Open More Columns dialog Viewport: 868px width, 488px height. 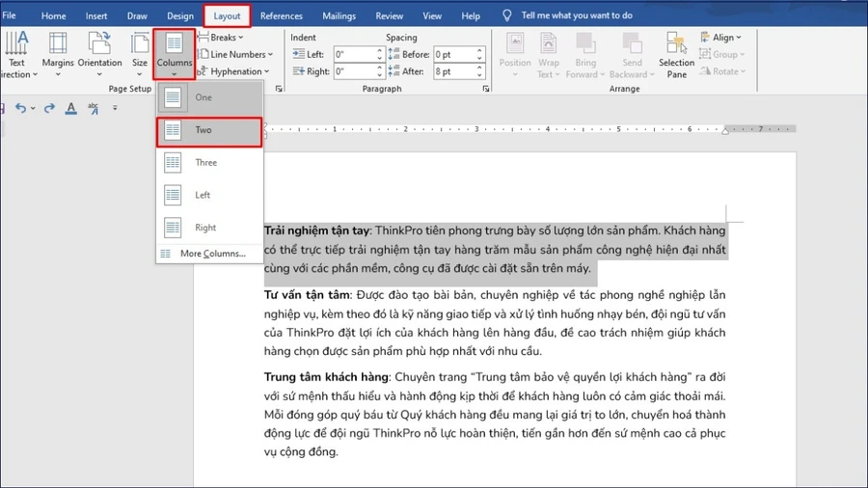[x=210, y=254]
